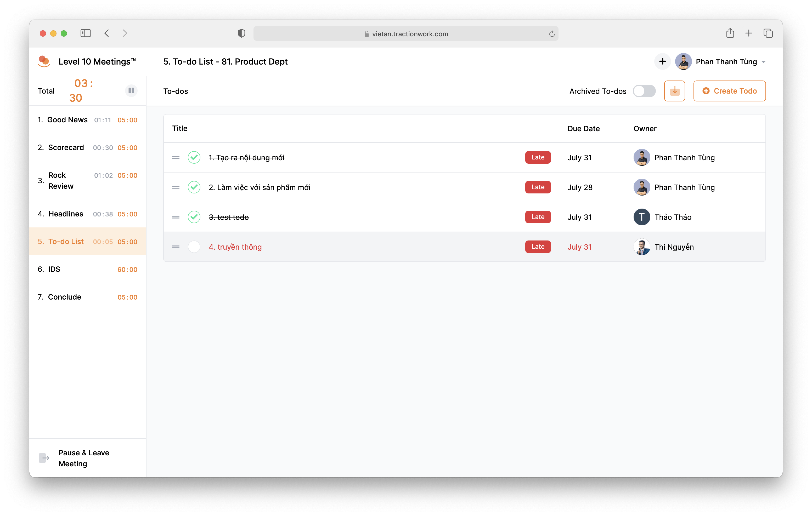The image size is (812, 516).
Task: Click the Pause & Leave Meeting exit icon
Action: [44, 458]
